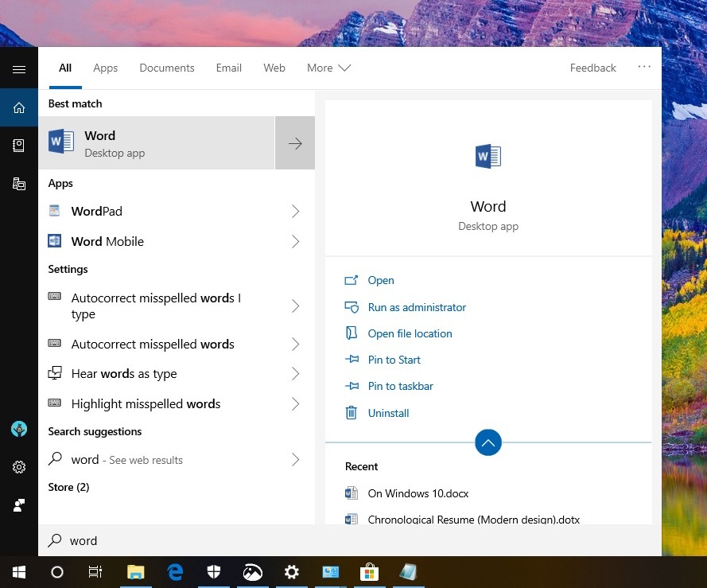Image resolution: width=707 pixels, height=588 pixels.
Task: Open Task View on the taskbar
Action: click(x=95, y=572)
